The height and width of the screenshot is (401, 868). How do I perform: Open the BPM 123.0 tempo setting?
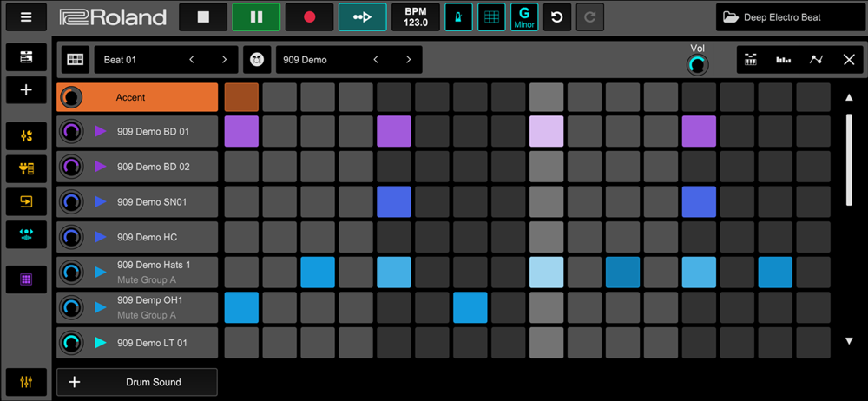coord(416,16)
